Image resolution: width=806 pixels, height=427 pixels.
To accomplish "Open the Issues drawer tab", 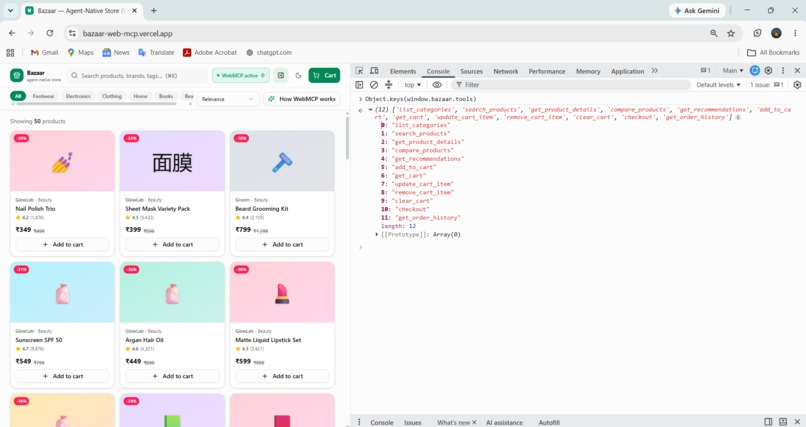I will 412,422.
